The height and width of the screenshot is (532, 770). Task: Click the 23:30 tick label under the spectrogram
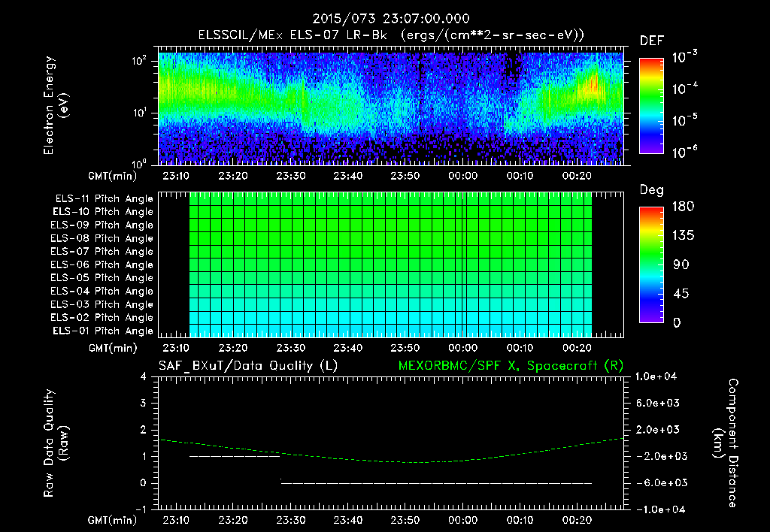[290, 176]
